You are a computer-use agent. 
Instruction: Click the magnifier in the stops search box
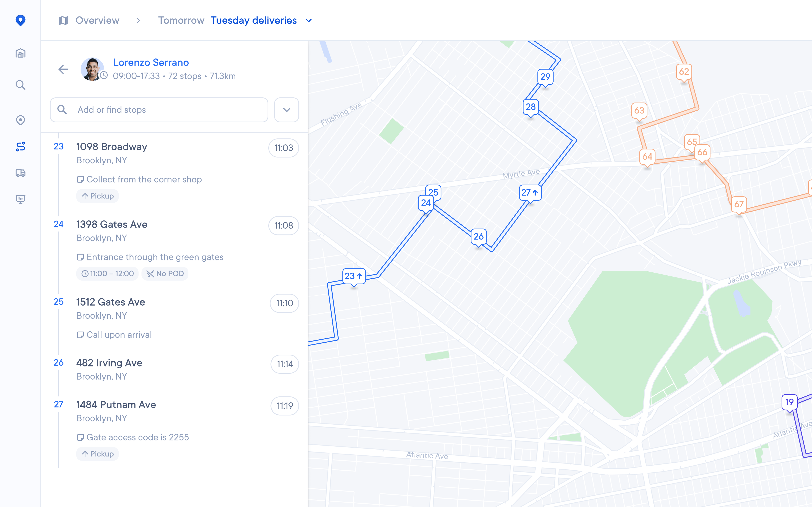coord(62,110)
